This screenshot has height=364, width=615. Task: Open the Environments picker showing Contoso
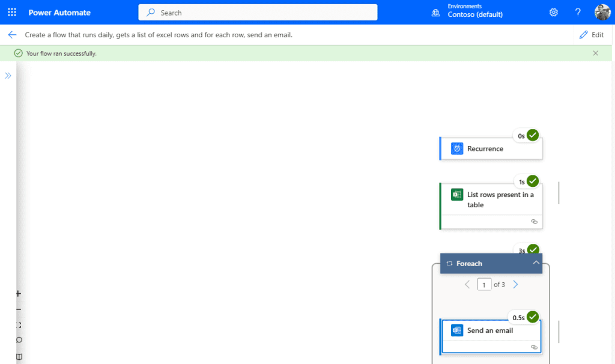tap(474, 13)
